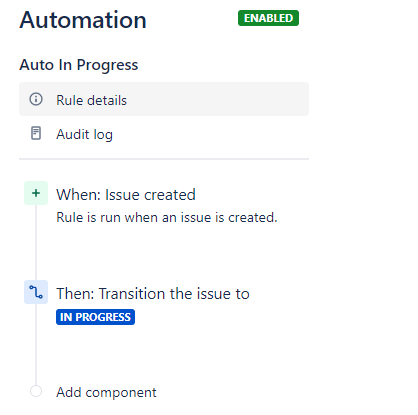Click the text Rule is run when an issue is created

[167, 217]
